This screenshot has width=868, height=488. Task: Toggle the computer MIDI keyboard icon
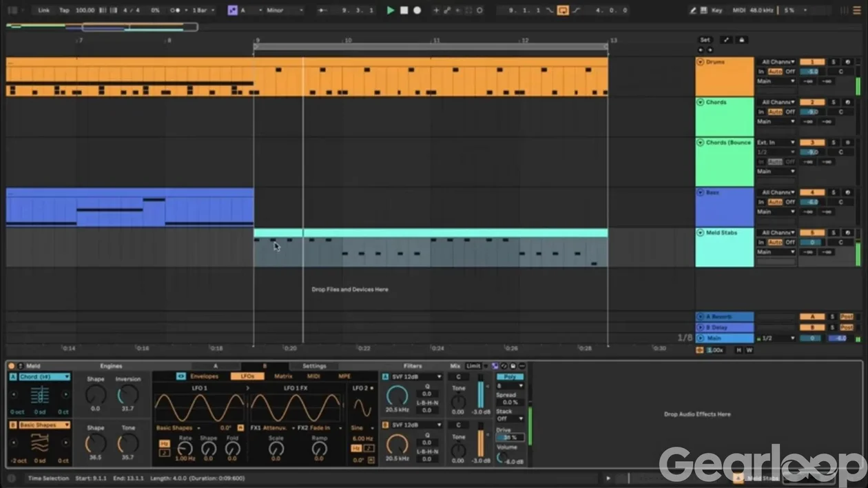click(x=705, y=10)
